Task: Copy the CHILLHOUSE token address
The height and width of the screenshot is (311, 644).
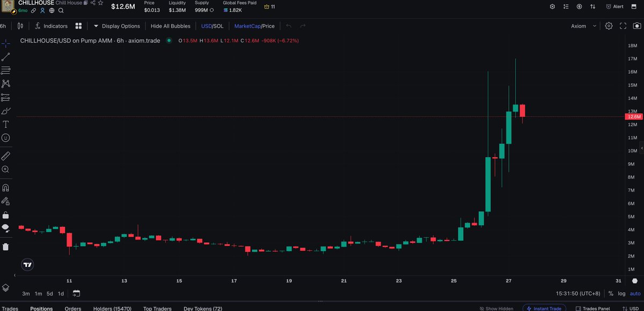Action: pos(86,3)
